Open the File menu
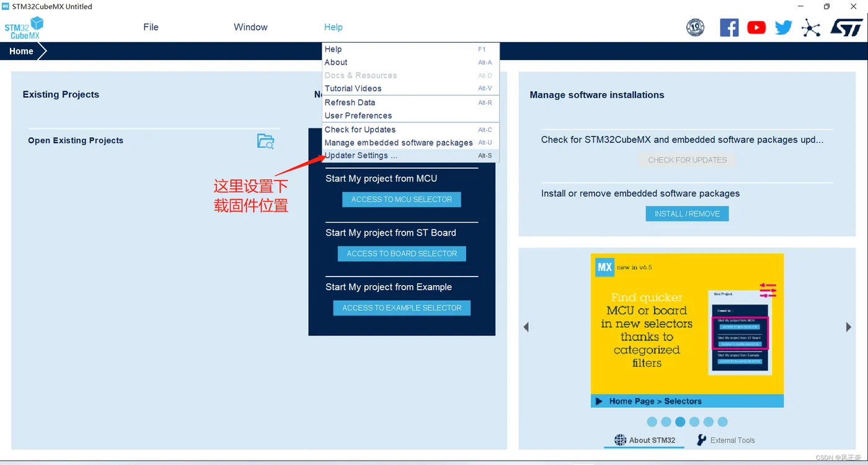This screenshot has height=465, width=868. 151,27
